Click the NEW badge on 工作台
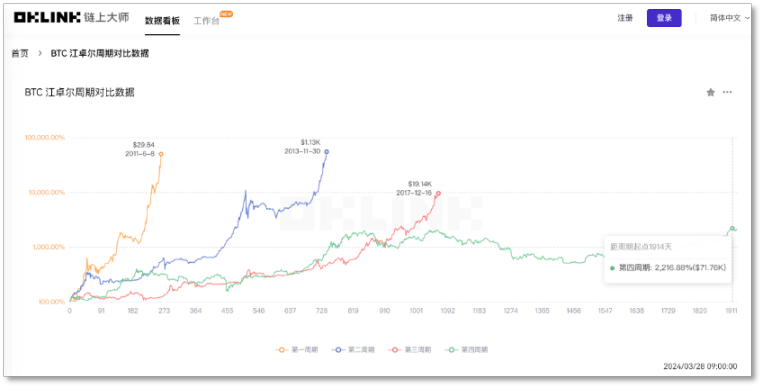This screenshot has height=389, width=763. [226, 14]
